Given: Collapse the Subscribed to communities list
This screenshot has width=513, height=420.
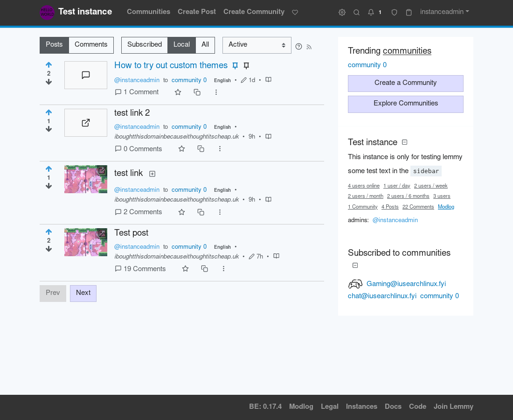Looking at the screenshot, I should [355, 265].
